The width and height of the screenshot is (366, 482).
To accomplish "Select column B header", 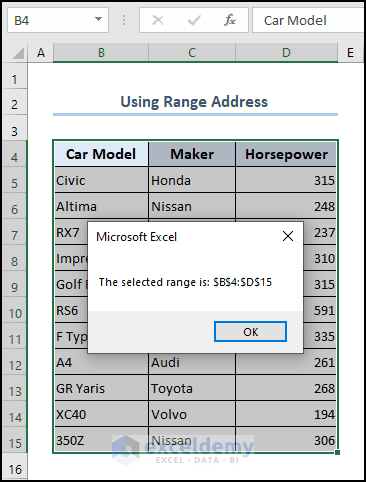I will [101, 53].
